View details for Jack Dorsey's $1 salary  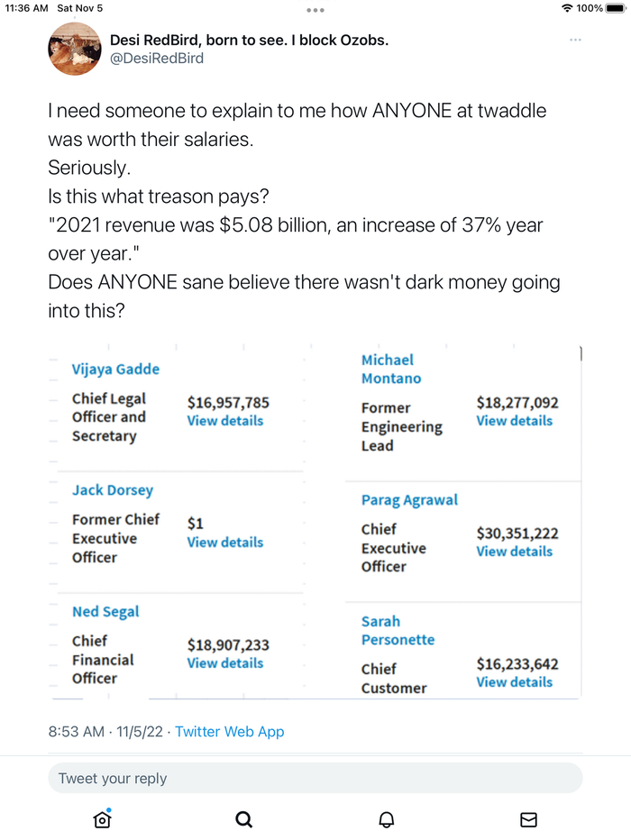[224, 543]
